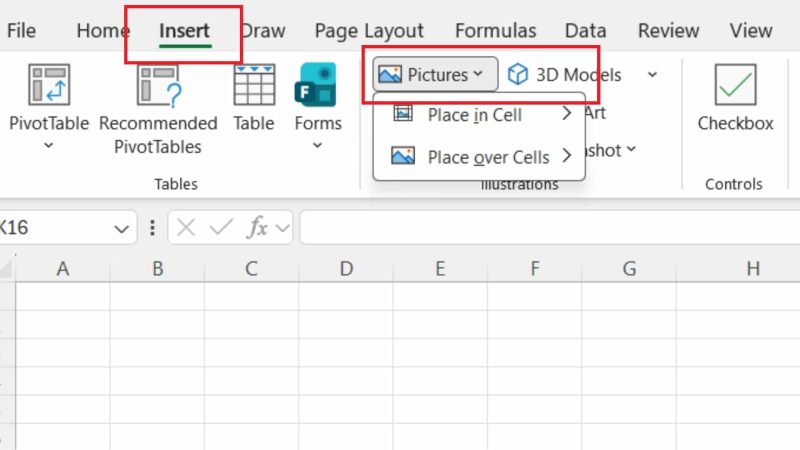Switch to the View ribbon tab
Viewport: 800px width, 450px height.
tap(751, 31)
